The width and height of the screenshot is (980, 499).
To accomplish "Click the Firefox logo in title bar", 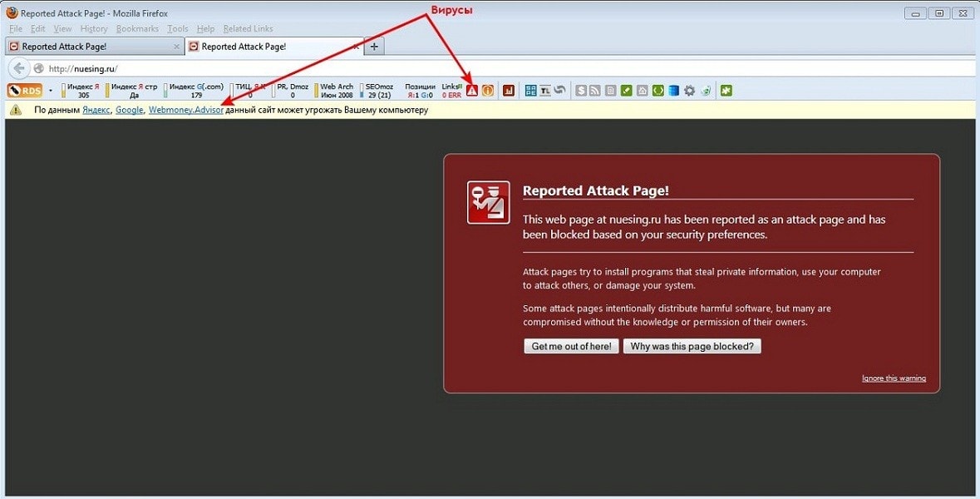I will point(12,12).
